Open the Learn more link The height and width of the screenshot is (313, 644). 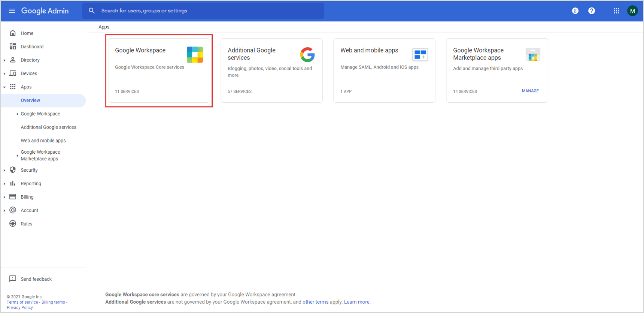point(356,302)
